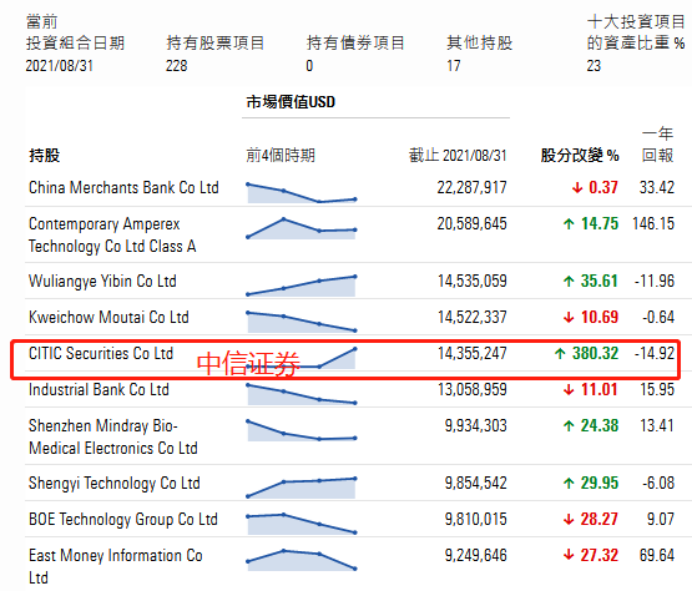Open BOE Technology Group Co Ltd holding
This screenshot has height=592, width=693.
[x=123, y=519]
